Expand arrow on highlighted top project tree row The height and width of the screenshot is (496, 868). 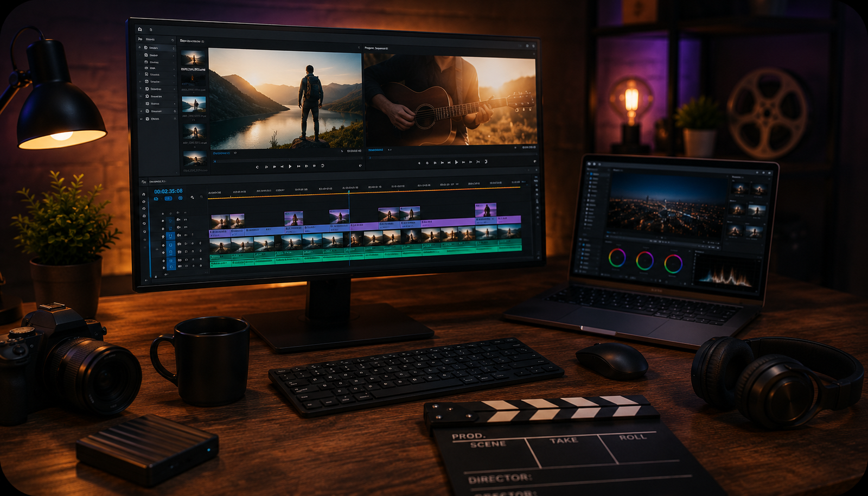tap(140, 48)
